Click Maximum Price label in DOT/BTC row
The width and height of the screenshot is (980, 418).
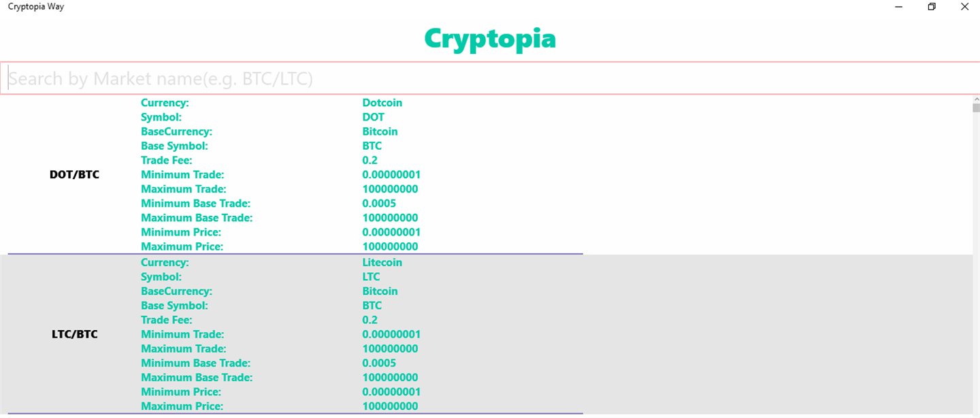[x=182, y=246]
